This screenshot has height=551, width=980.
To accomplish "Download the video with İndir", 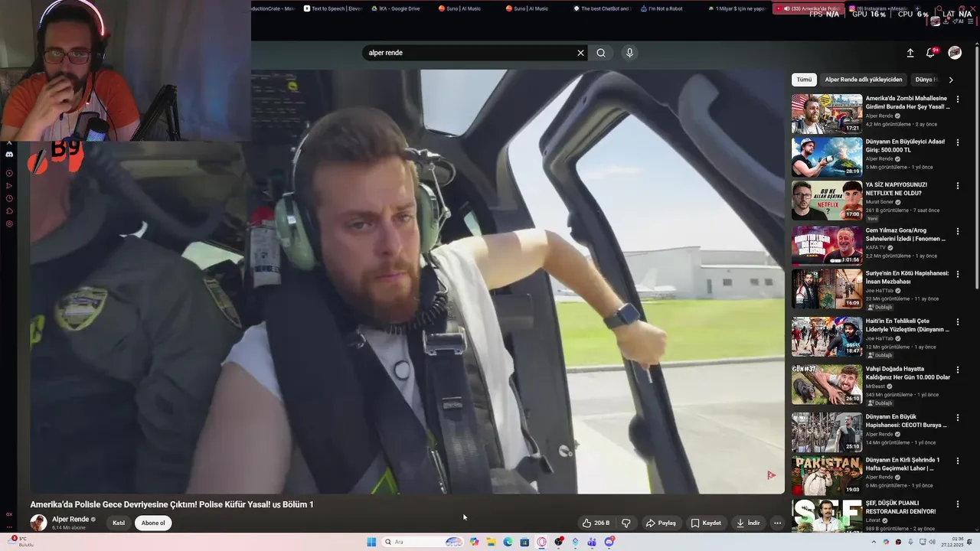I will click(748, 523).
